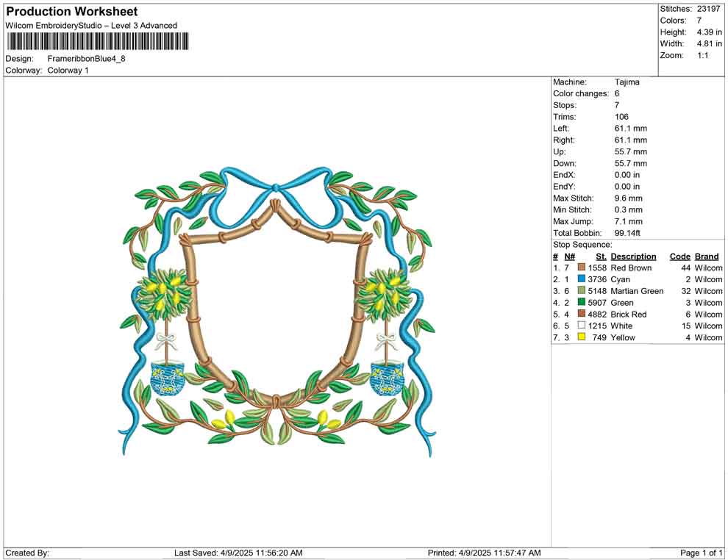The height and width of the screenshot is (560, 728).
Task: Click the Trims value 106
Action: (621, 117)
